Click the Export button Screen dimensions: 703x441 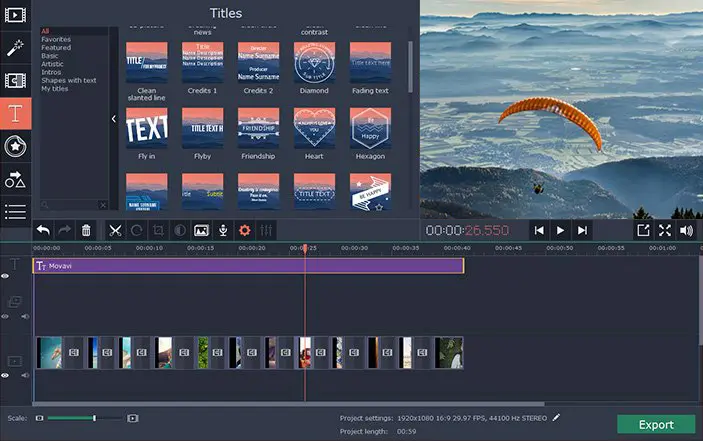pos(656,424)
